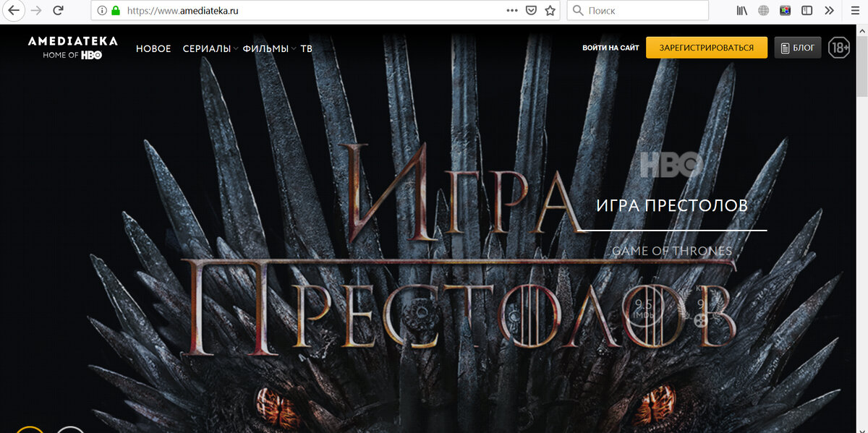The width and height of the screenshot is (868, 433).
Task: Click the scrollbar up arrow
Action: (x=861, y=31)
